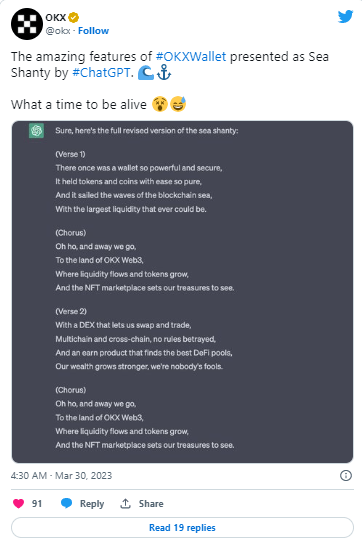Open the sea shanty screenshot image
362x543 pixels.
(x=182, y=292)
